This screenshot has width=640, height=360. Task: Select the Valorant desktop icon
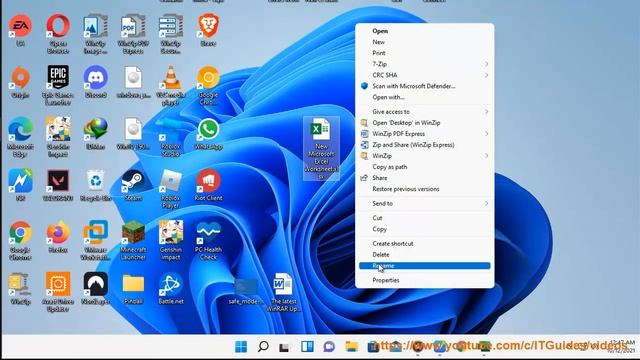pos(58,185)
